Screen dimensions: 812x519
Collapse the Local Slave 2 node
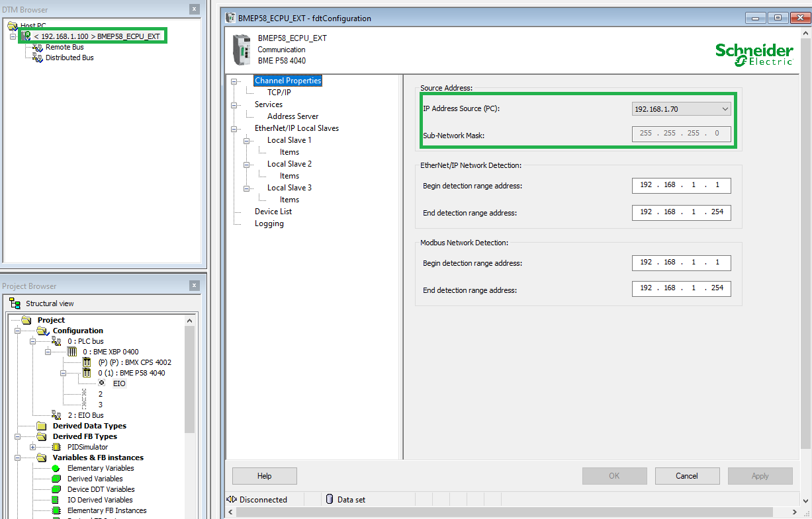(x=247, y=165)
